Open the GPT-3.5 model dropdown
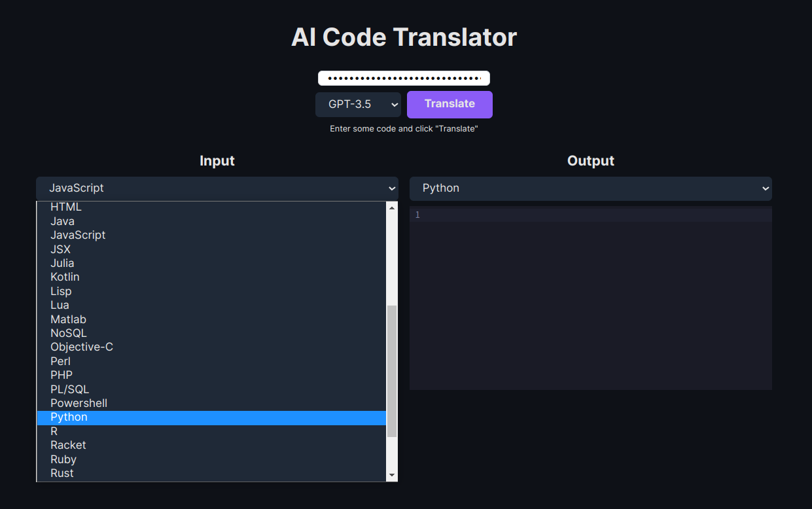 [358, 104]
